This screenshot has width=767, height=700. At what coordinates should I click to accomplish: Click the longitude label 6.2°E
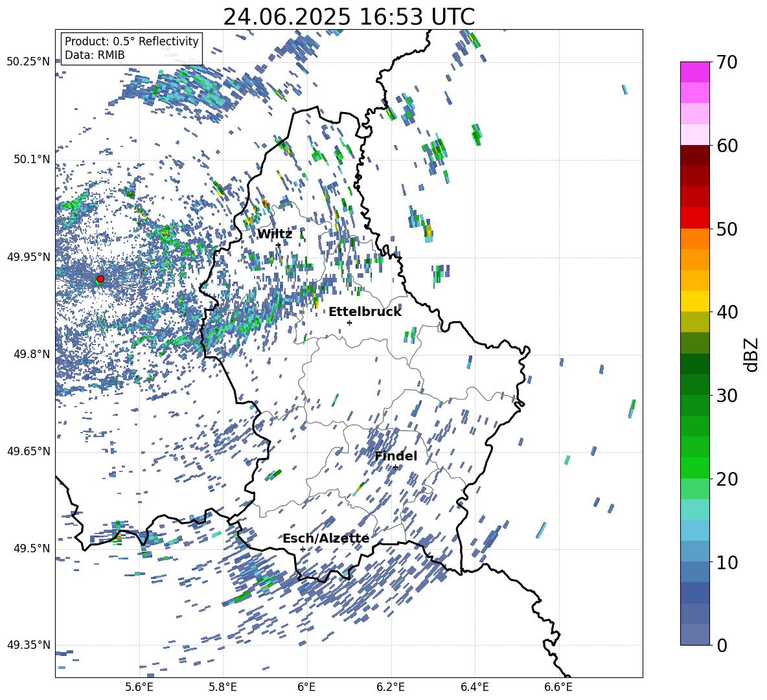pyautogui.click(x=391, y=687)
